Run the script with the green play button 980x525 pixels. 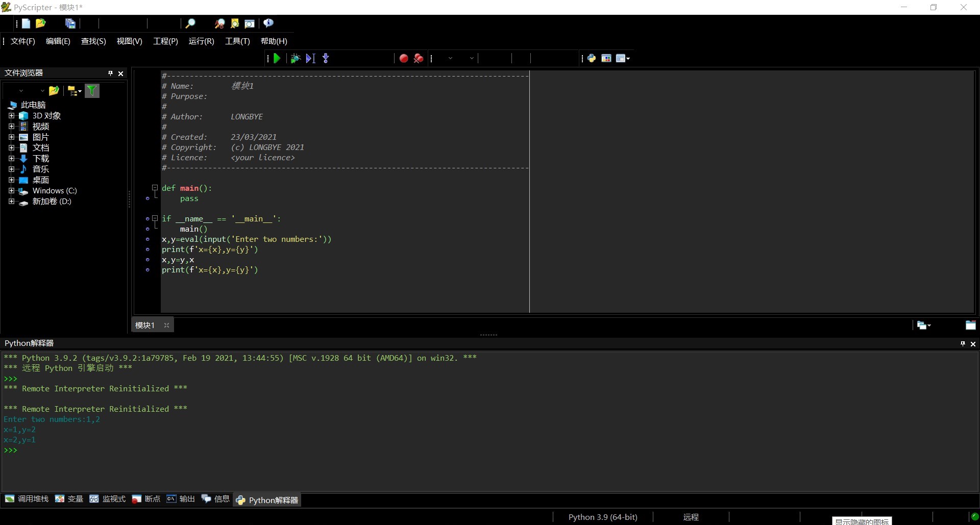click(277, 59)
